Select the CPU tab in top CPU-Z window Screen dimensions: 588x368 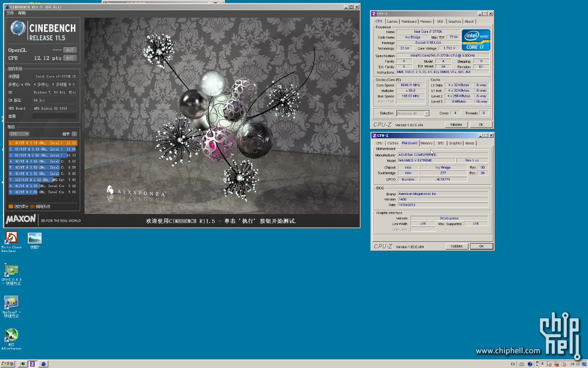point(379,21)
